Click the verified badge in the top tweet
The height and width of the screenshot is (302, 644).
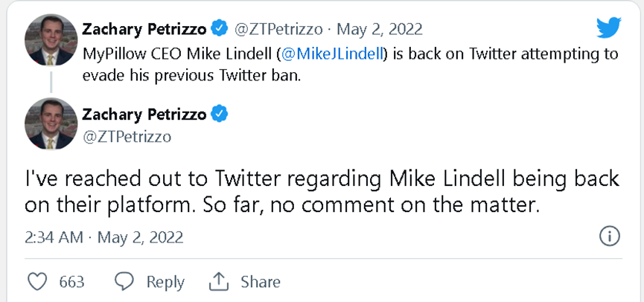[219, 29]
